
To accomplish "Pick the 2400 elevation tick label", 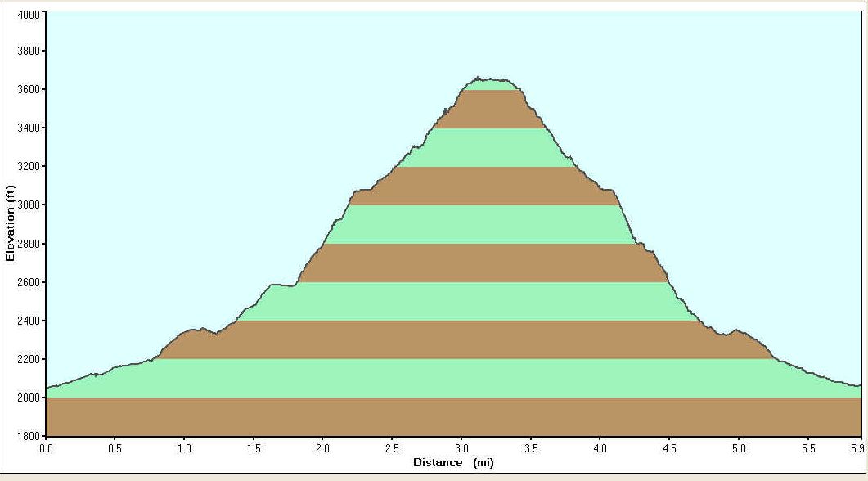I will click(x=27, y=321).
